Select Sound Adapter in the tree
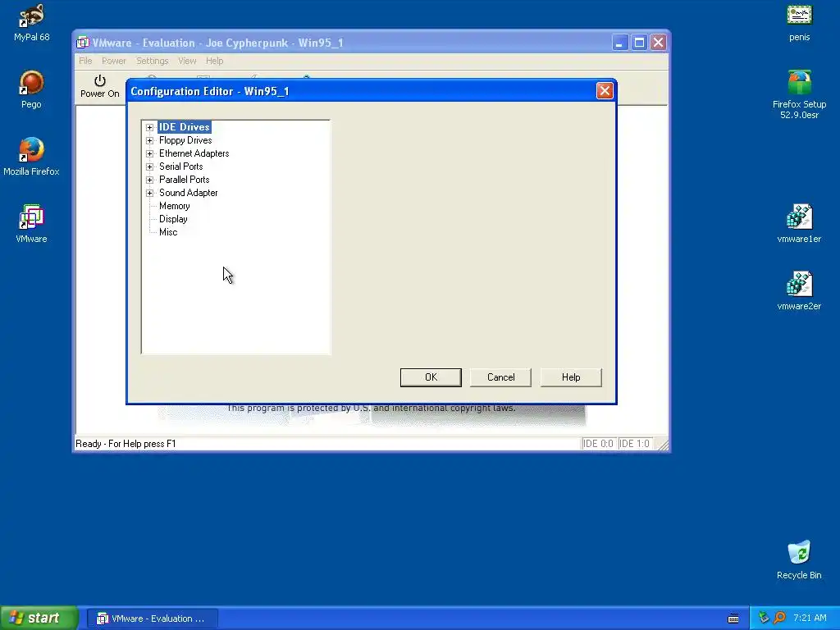 [188, 193]
